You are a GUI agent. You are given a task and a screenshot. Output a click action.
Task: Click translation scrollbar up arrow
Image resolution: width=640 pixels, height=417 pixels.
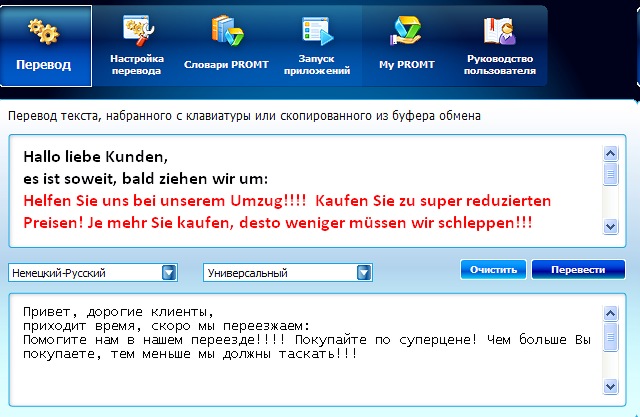(x=610, y=314)
